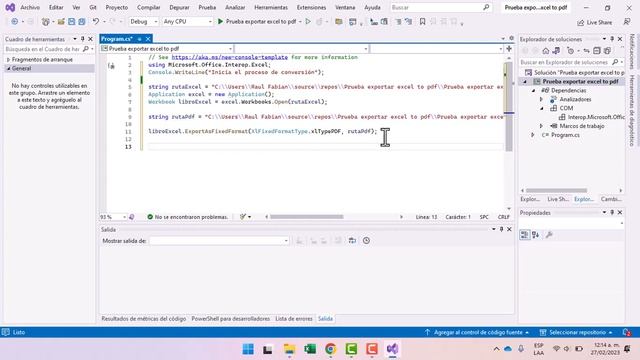Screen dimensions: 640x360
Task: Split editor with the plus icon
Action: pyautogui.click(x=509, y=49)
